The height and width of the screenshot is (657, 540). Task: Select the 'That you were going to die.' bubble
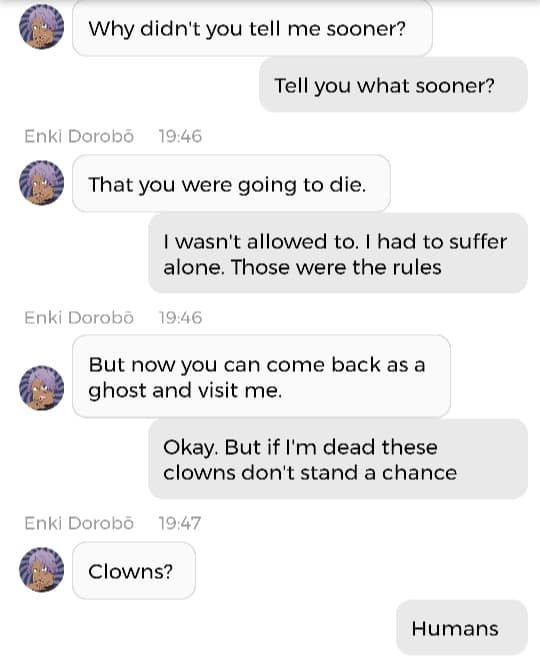[231, 184]
